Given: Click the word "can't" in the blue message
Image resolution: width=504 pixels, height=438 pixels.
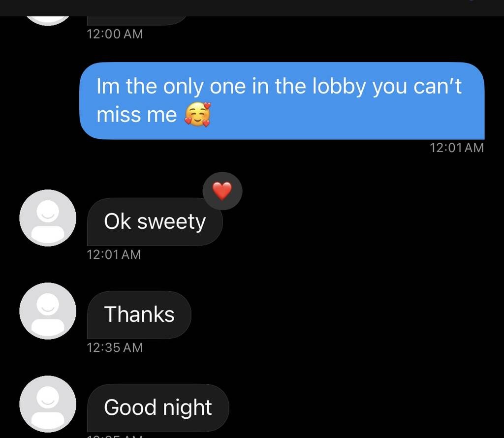Looking at the screenshot, I should (x=438, y=86).
